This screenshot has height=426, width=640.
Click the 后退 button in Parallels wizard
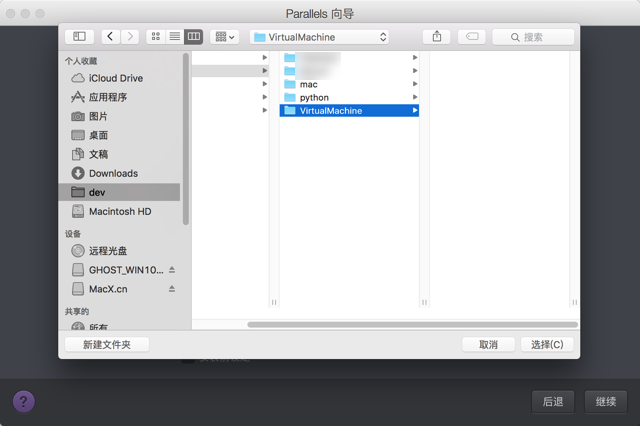pyautogui.click(x=553, y=402)
